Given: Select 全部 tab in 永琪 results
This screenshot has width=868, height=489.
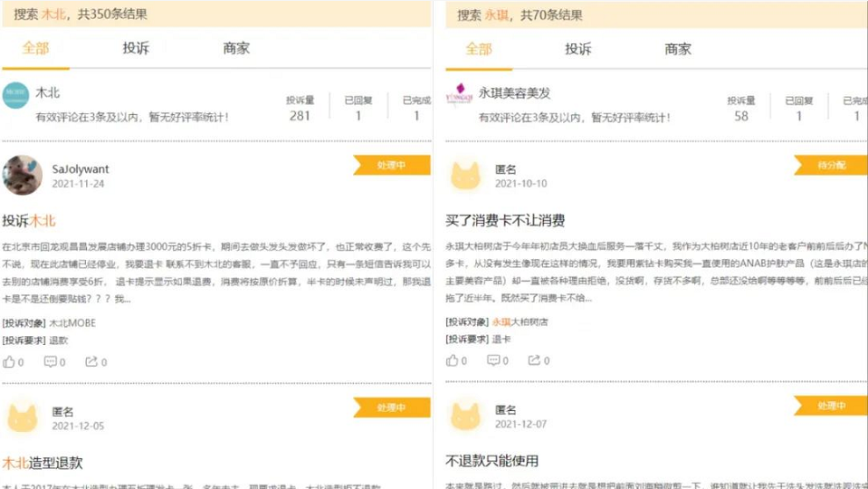Looking at the screenshot, I should click(479, 49).
